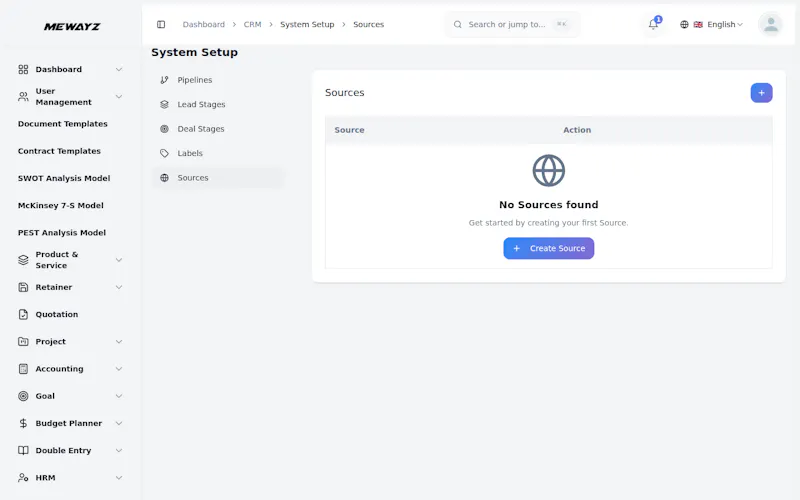The image size is (800, 500).
Task: Click the Source column header
Action: (x=349, y=130)
